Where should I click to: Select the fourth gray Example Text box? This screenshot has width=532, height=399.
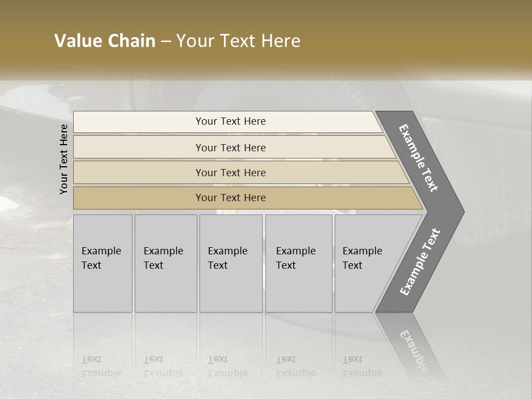coord(299,263)
